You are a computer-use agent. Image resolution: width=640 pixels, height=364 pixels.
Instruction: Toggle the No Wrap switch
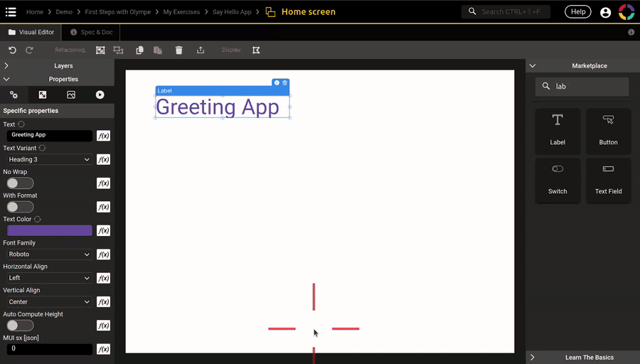coord(20,183)
